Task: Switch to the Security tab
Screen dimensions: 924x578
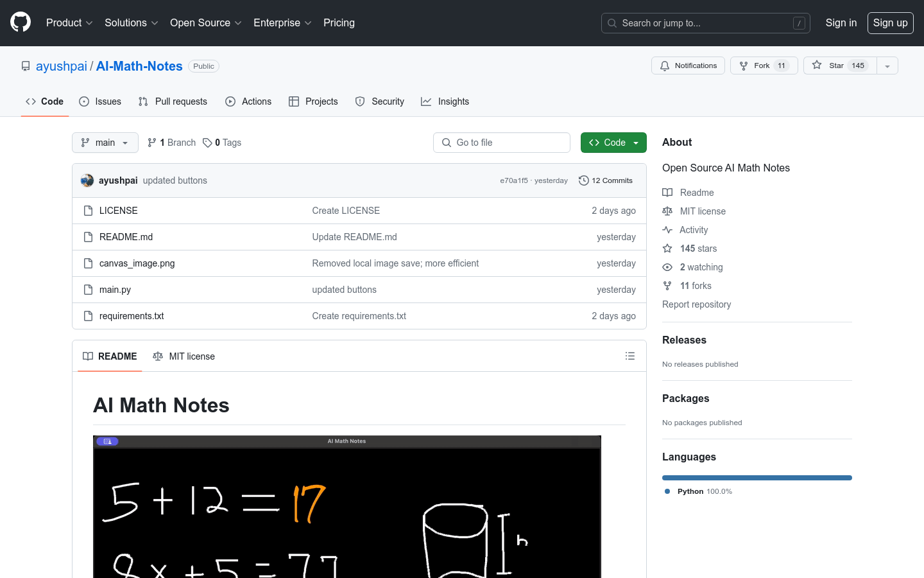Action: pyautogui.click(x=380, y=101)
